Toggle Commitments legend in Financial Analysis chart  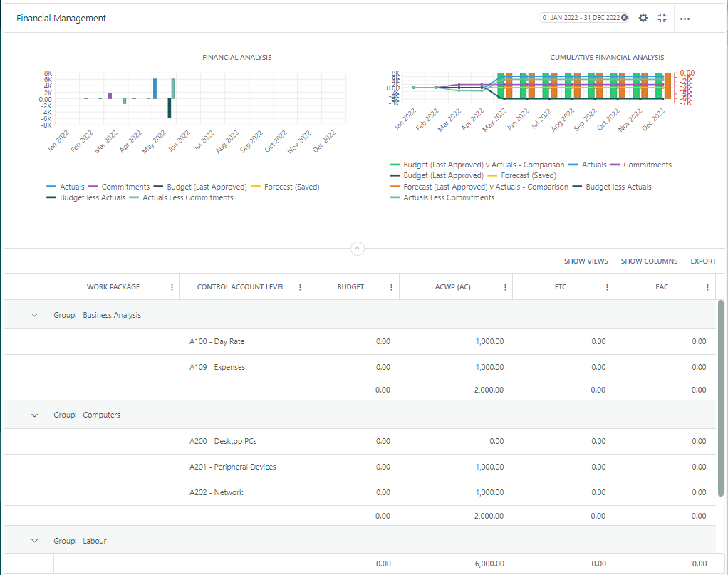click(119, 187)
